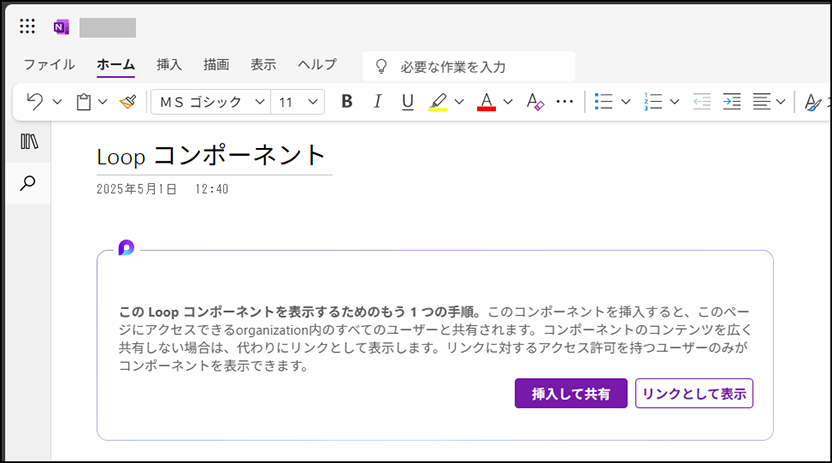Open the Styles icon at toolbar end
The height and width of the screenshot is (463, 832).
coord(812,101)
